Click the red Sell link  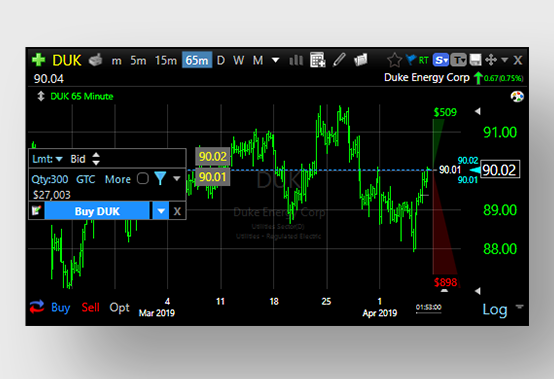(x=90, y=307)
